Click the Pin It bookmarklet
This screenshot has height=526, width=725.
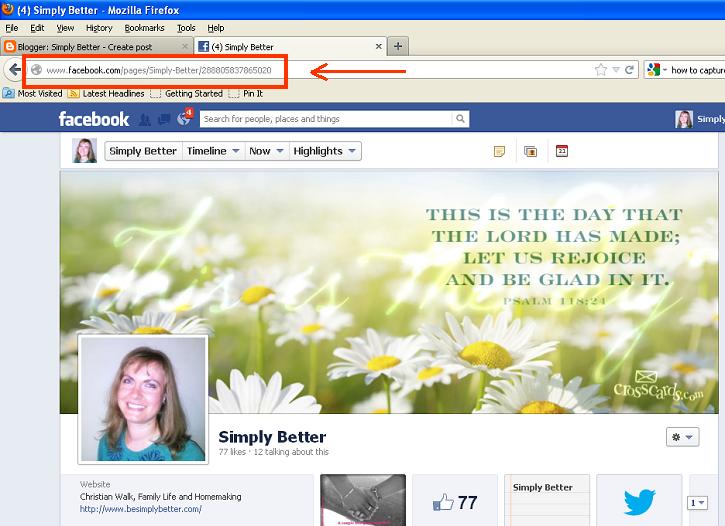246,93
